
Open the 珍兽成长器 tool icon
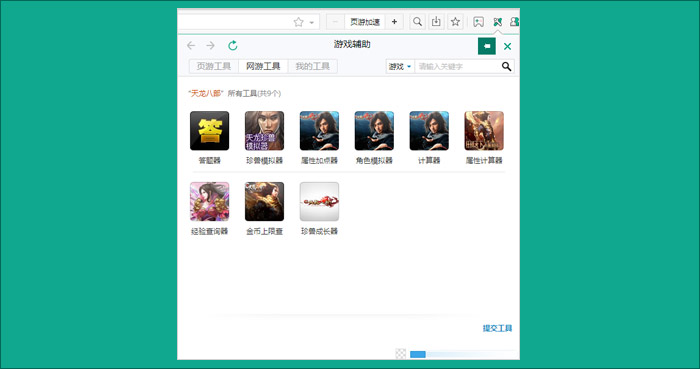click(319, 201)
